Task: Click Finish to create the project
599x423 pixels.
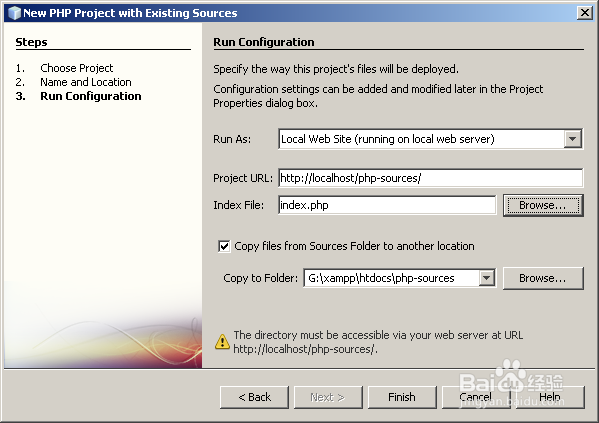Action: click(402, 397)
